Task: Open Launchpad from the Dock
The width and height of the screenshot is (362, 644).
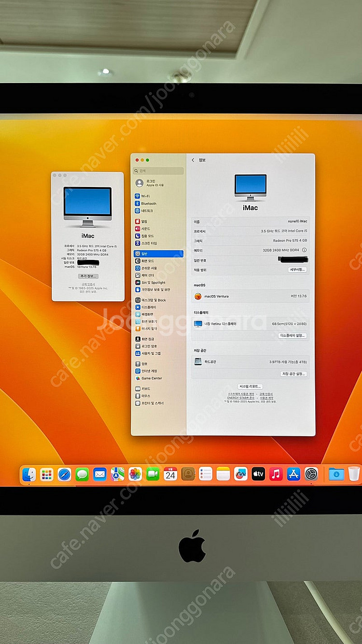Action: click(47, 474)
